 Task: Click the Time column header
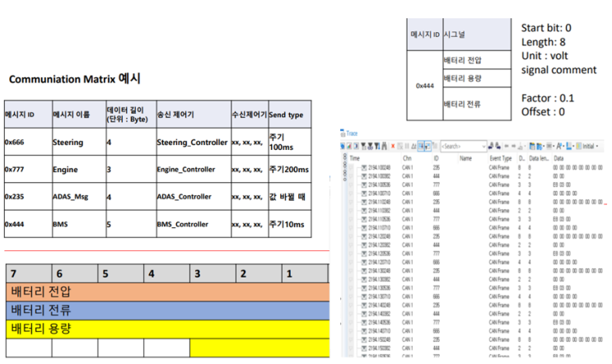356,157
